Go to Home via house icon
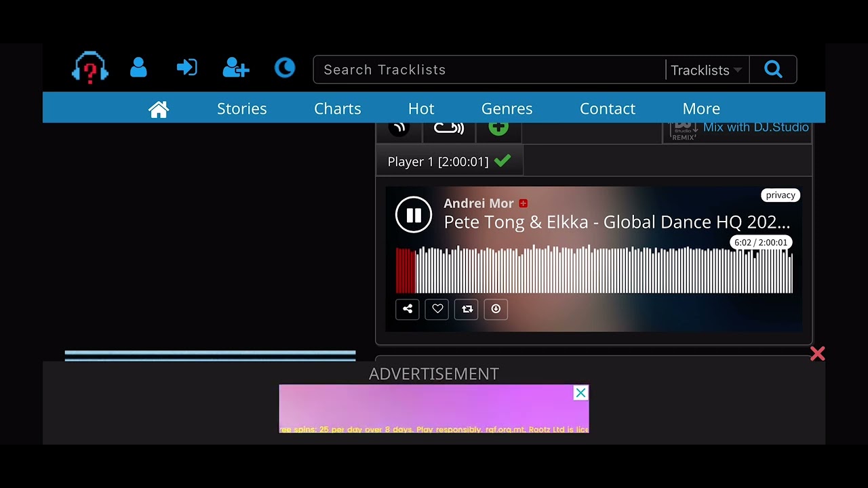Viewport: 868px width, 488px height. tap(159, 109)
